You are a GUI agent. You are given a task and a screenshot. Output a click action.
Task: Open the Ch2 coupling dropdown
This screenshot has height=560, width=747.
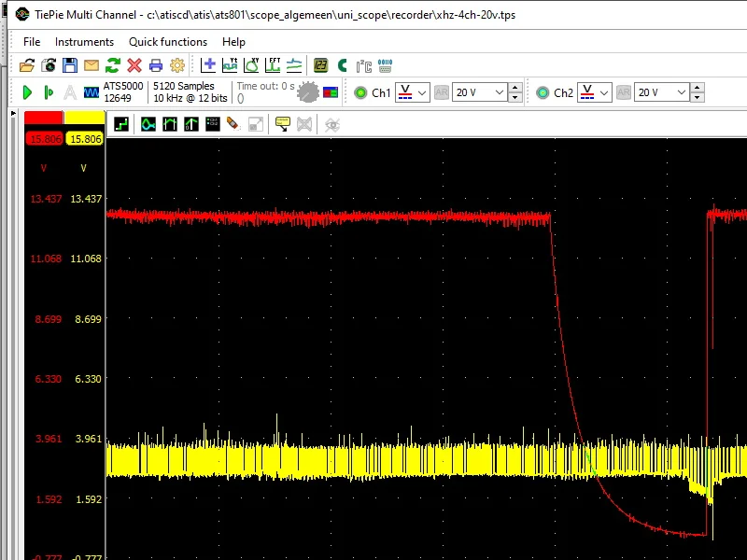(595, 92)
